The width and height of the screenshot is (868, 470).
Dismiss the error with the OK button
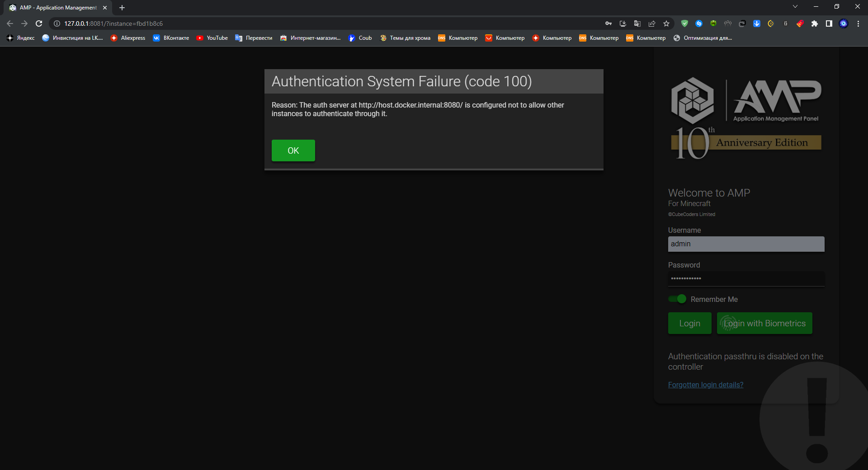coord(293,150)
